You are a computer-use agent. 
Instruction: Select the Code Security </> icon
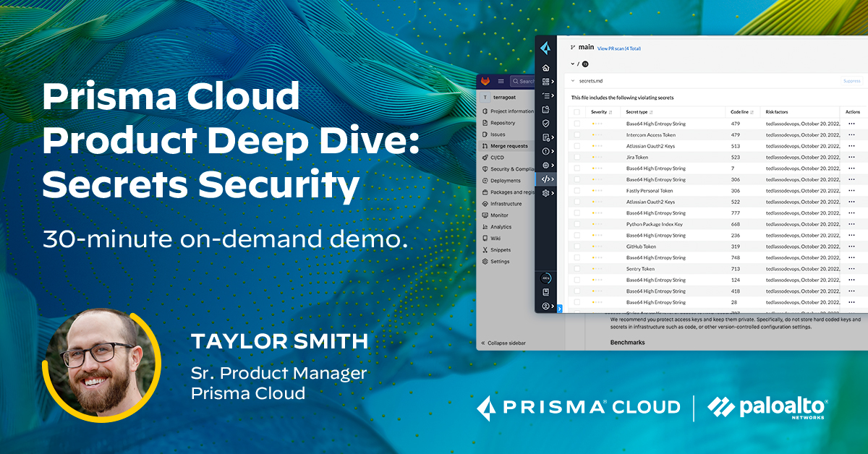(x=547, y=179)
